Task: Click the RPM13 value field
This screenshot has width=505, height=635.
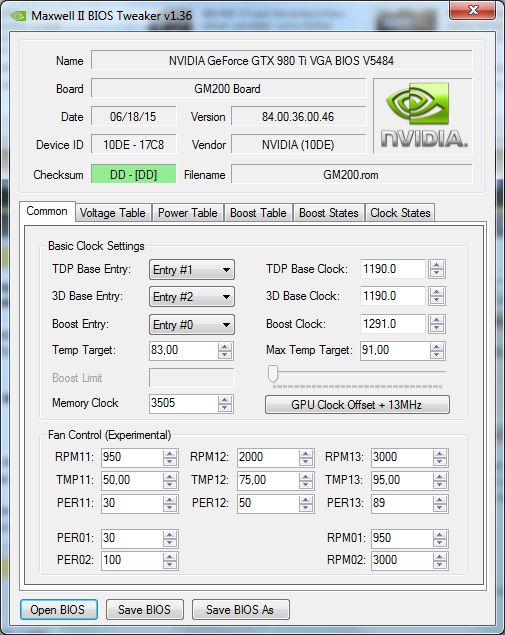Action: point(402,457)
